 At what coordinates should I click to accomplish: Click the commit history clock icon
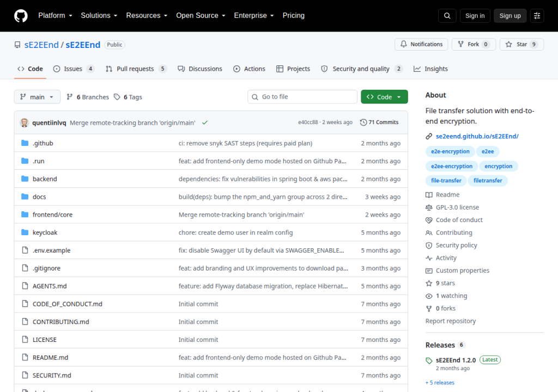pos(363,122)
